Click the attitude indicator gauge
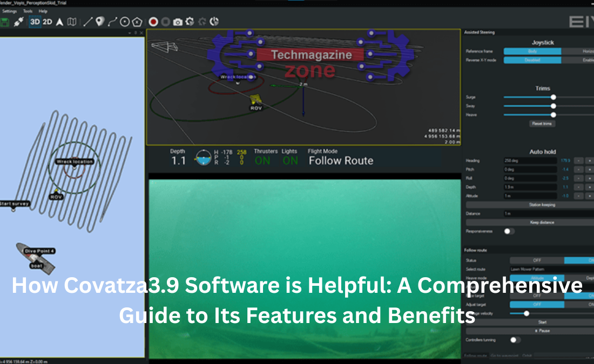Screen dimensions: 594x364 point(204,158)
